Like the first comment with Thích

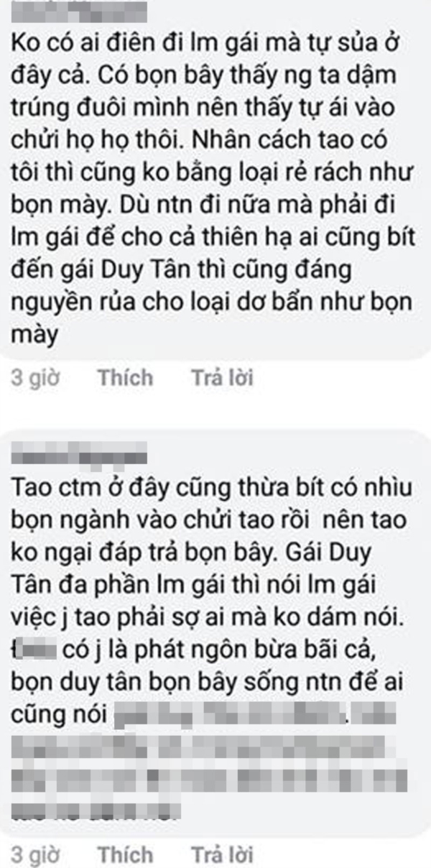click(126, 378)
